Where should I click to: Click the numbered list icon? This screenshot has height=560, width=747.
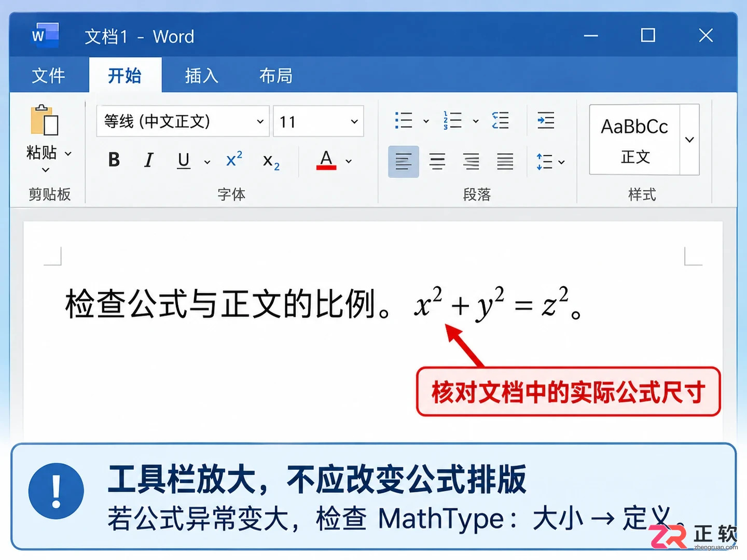tap(452, 120)
